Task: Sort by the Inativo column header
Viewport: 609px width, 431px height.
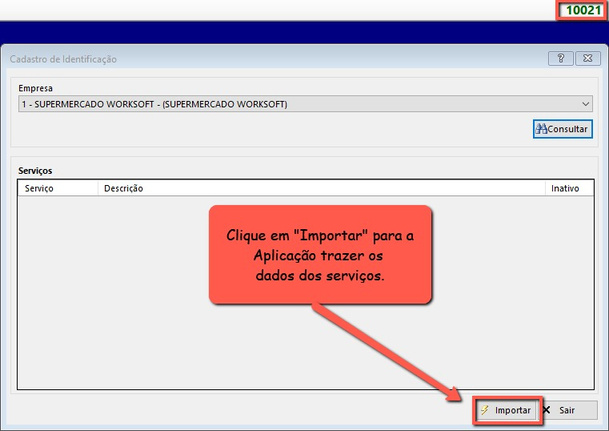Action: tap(565, 188)
